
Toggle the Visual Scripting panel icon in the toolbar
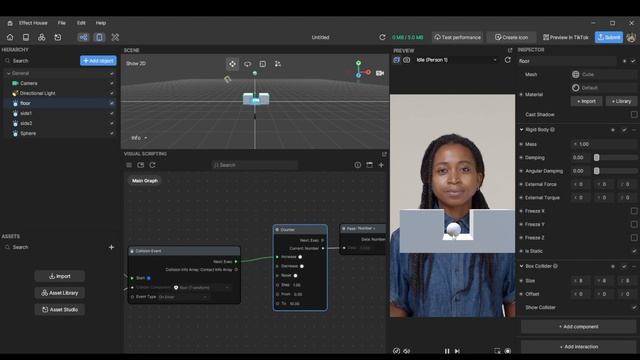(83, 37)
